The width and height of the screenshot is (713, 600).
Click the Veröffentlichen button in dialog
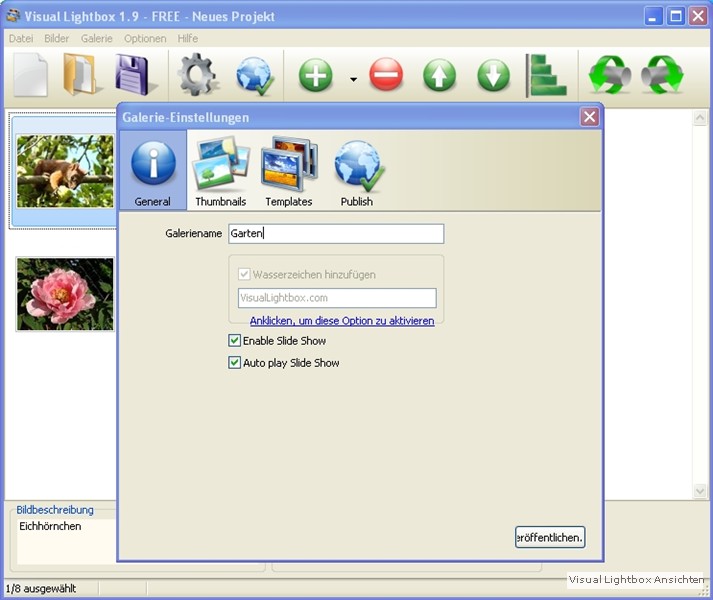tap(550, 537)
